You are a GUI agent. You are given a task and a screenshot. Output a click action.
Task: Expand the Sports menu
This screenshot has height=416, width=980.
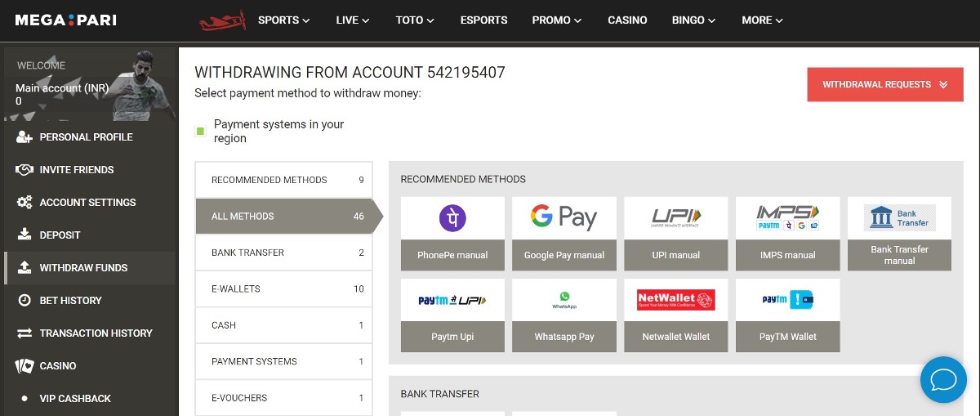tap(284, 20)
